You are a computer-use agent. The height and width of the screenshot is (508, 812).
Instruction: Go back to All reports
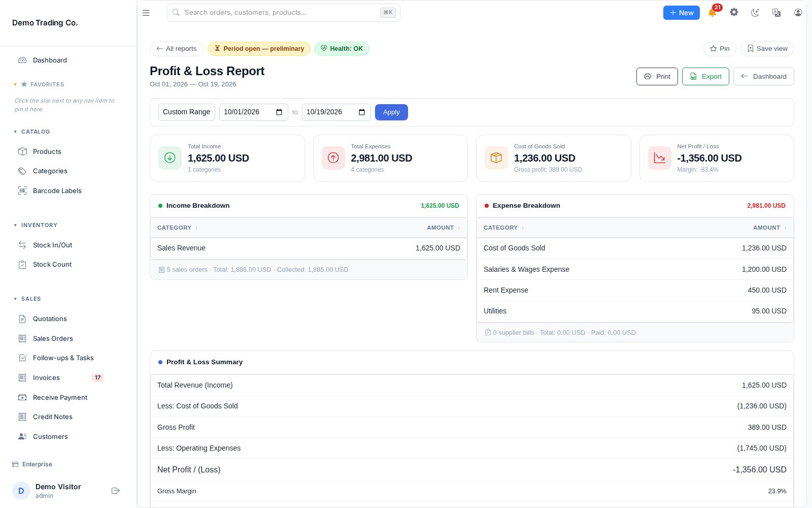177,49
